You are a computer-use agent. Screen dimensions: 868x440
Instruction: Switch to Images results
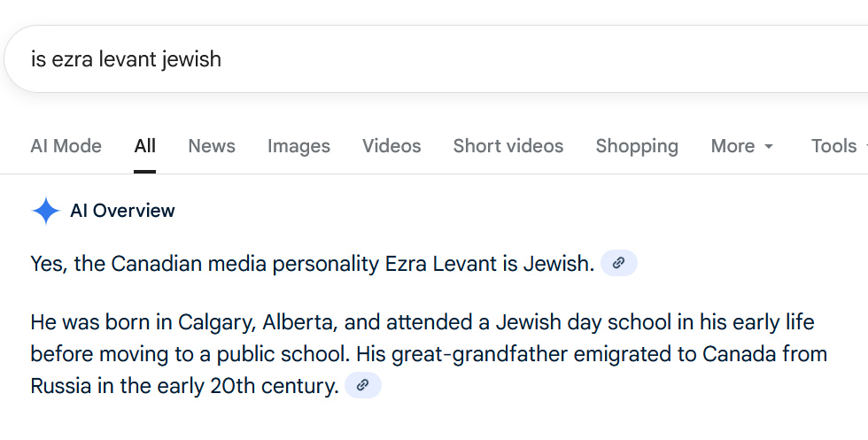298,146
